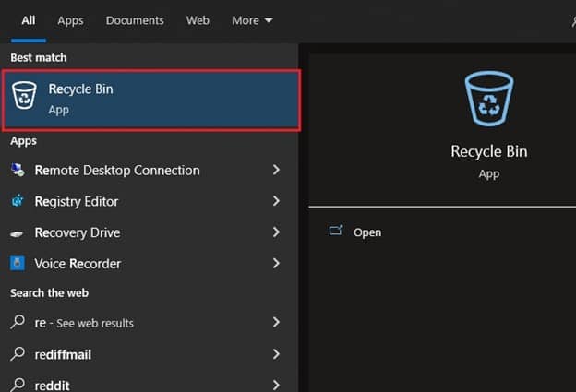The width and height of the screenshot is (576, 392).
Task: Expand the Registry Editor chevron
Action: (276, 201)
